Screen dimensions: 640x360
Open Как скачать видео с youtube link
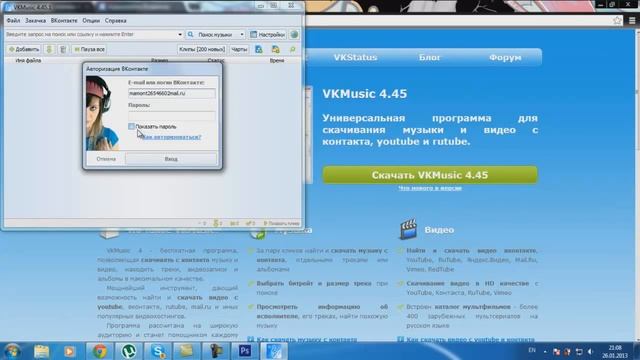(x=470, y=340)
